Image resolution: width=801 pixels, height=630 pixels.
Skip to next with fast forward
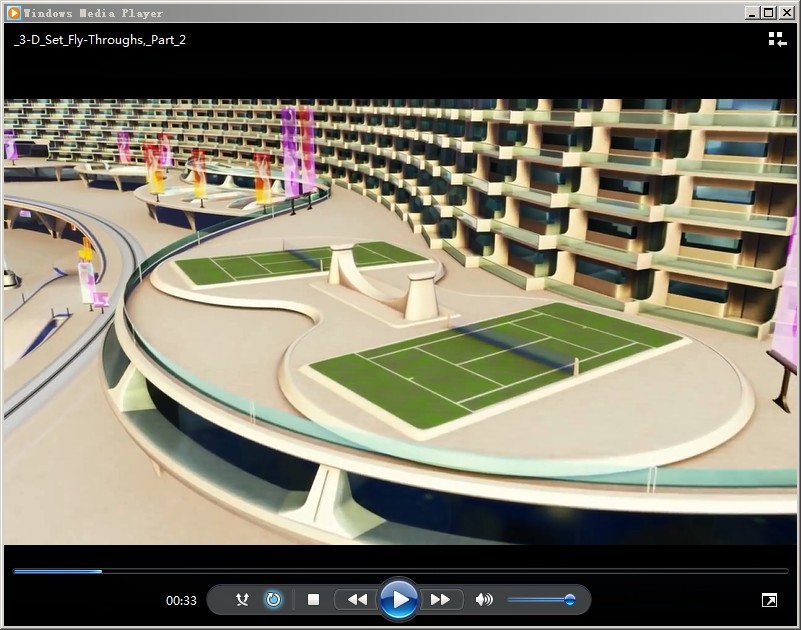[440, 599]
